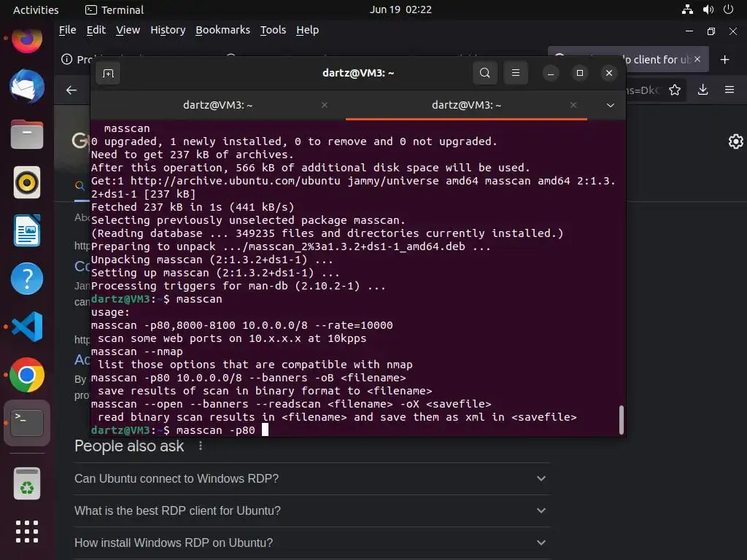Image resolution: width=747 pixels, height=560 pixels.
Task: Open the Firefox application menu
Action: pos(729,90)
